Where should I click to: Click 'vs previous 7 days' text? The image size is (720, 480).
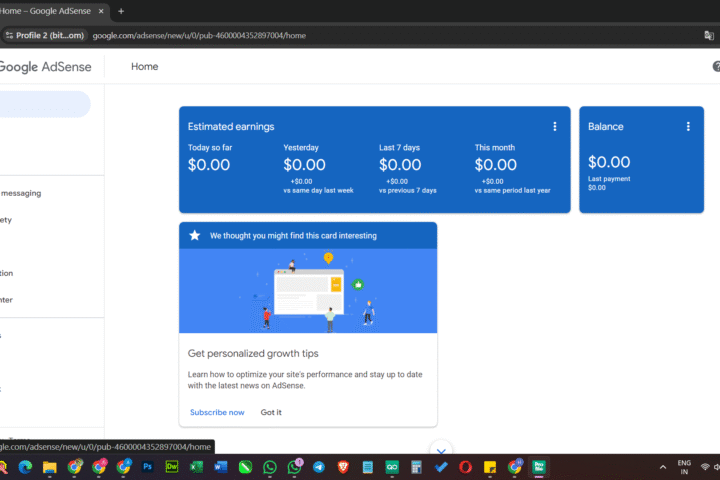point(408,190)
